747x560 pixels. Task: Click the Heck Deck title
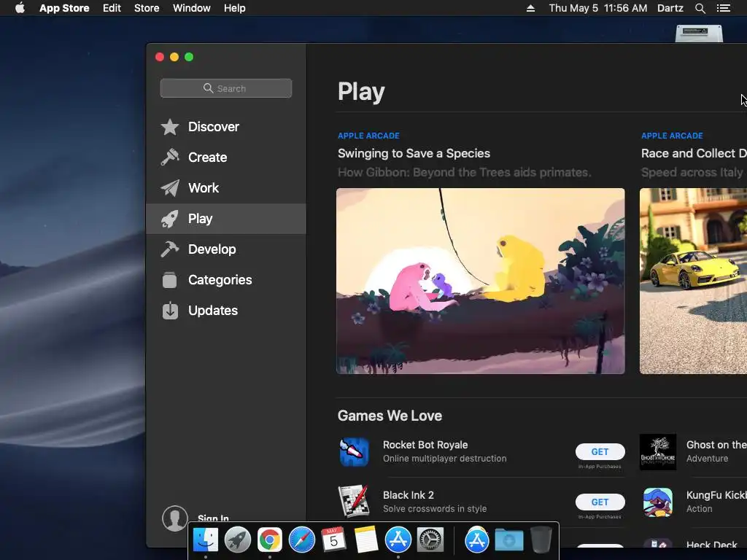pos(712,545)
